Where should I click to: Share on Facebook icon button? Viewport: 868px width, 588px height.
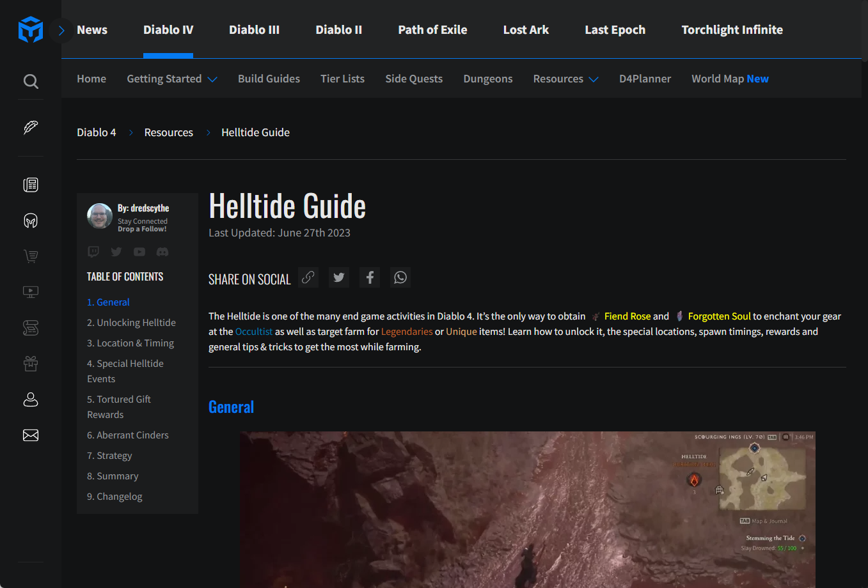click(x=370, y=277)
